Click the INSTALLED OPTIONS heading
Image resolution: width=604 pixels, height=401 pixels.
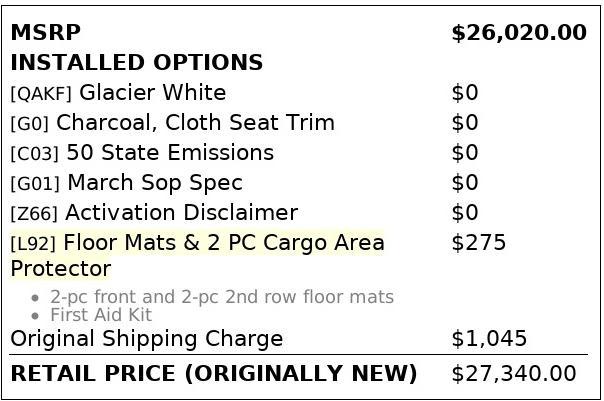tap(136, 63)
